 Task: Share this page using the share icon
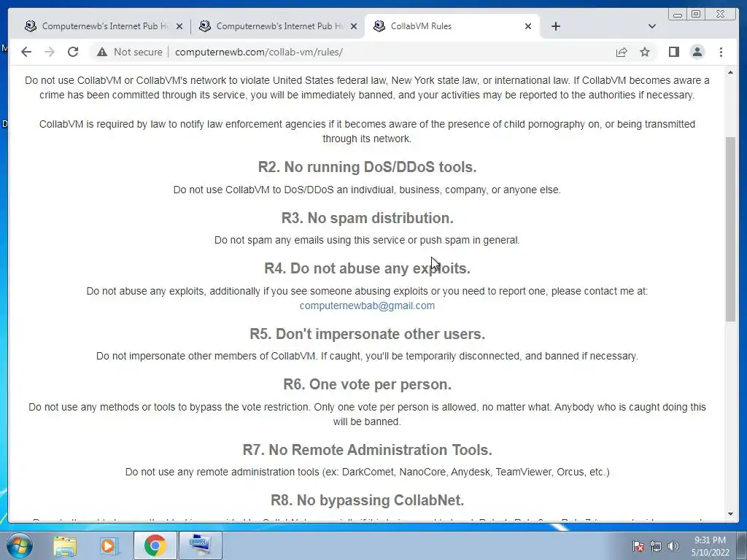coord(622,52)
